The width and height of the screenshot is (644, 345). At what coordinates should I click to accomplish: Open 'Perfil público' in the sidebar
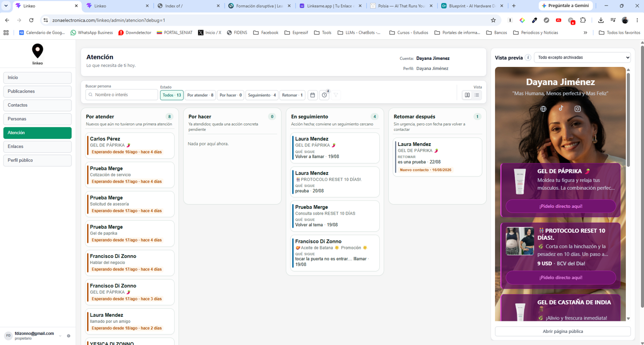coord(37,160)
